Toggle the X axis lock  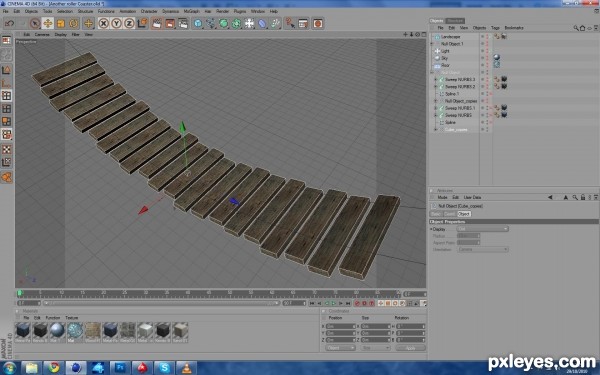pos(103,23)
